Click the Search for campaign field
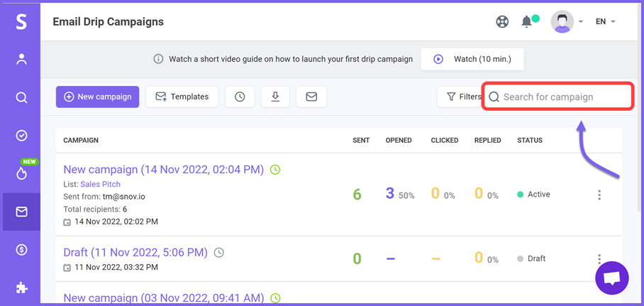 click(557, 97)
